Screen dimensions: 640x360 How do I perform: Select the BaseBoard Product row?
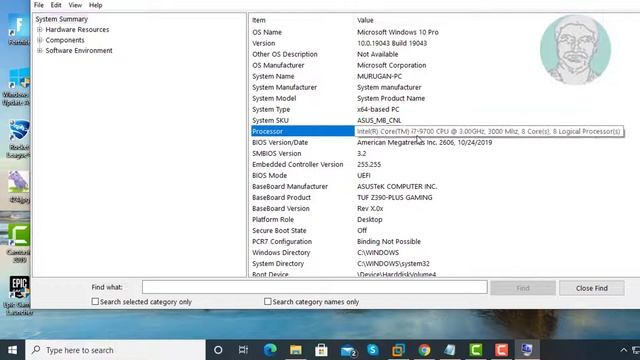[x=445, y=198]
